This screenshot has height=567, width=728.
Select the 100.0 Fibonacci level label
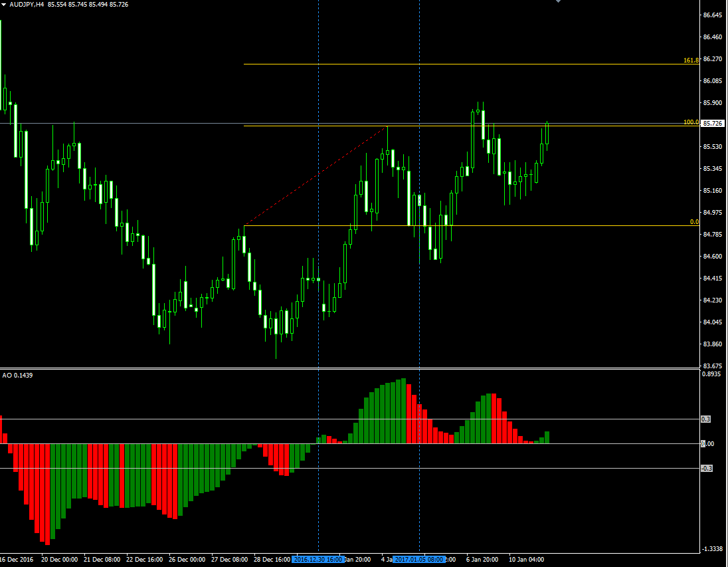click(691, 122)
